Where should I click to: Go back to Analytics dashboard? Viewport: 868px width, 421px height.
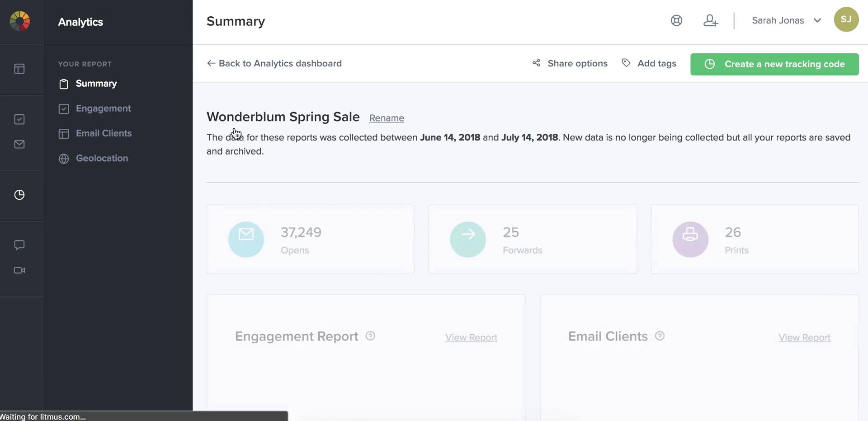[x=274, y=63]
